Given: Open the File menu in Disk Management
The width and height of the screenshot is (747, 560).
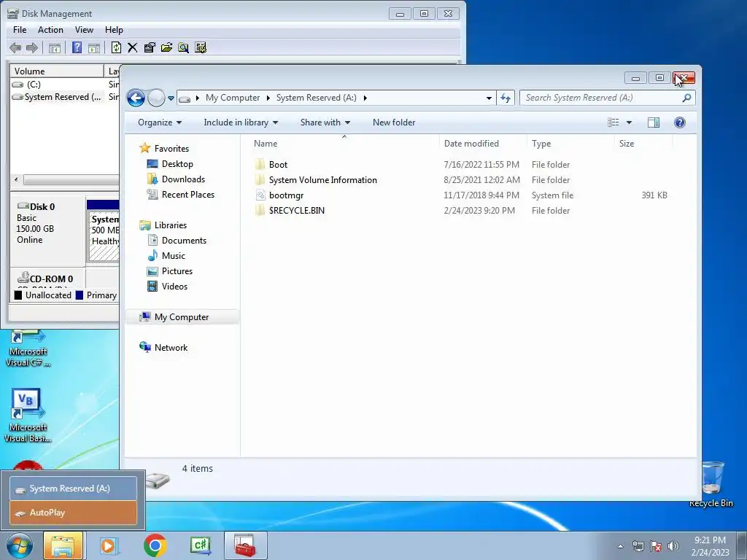Looking at the screenshot, I should coord(20,29).
